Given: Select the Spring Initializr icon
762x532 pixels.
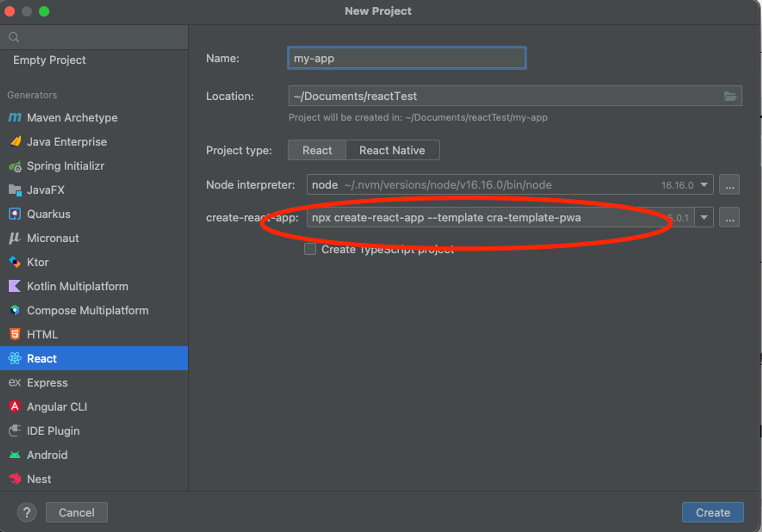Looking at the screenshot, I should click(15, 166).
